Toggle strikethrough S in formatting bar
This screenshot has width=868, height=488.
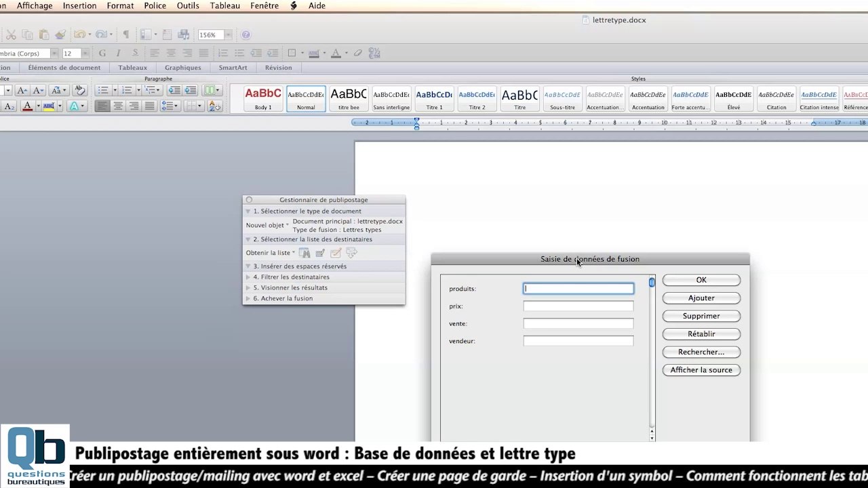coord(135,53)
